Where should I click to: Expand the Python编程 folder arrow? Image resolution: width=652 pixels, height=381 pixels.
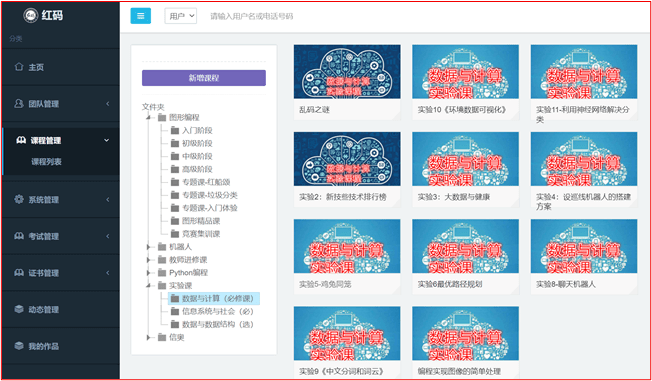click(x=149, y=273)
